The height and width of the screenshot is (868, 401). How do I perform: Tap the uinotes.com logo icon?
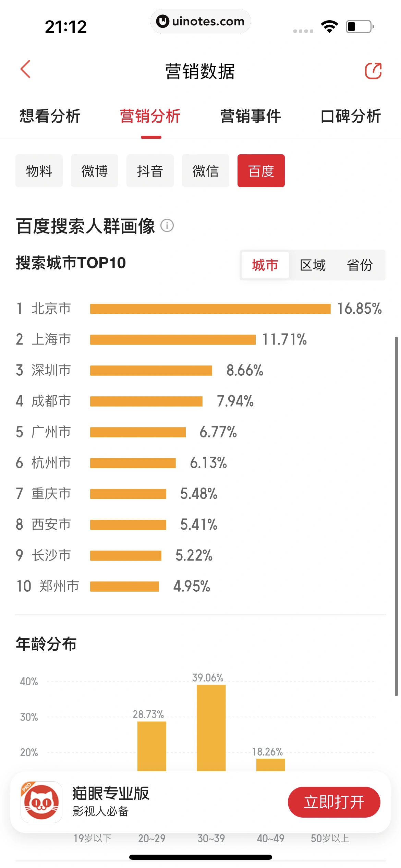pos(162,21)
